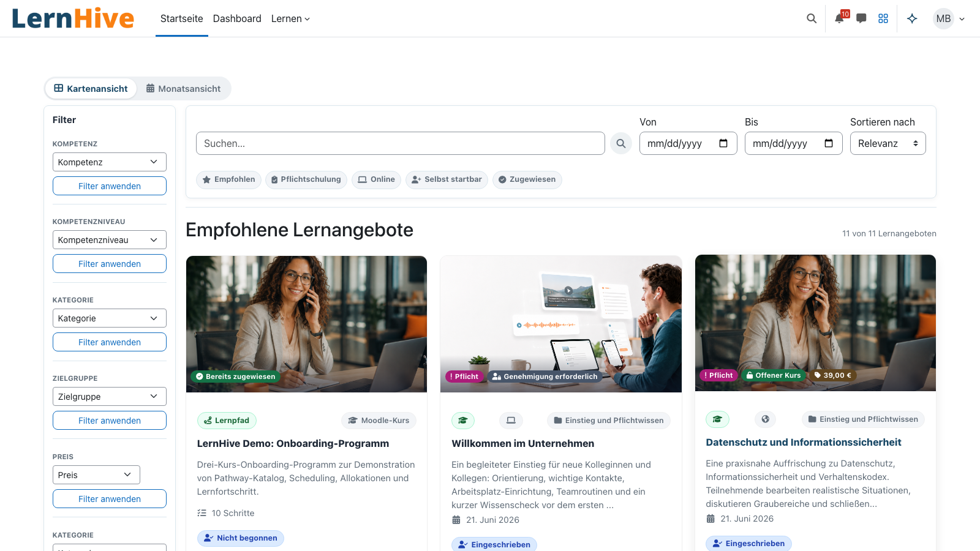The height and width of the screenshot is (551, 980).
Task: Switch to Kartenansicht tab
Action: (x=91, y=88)
